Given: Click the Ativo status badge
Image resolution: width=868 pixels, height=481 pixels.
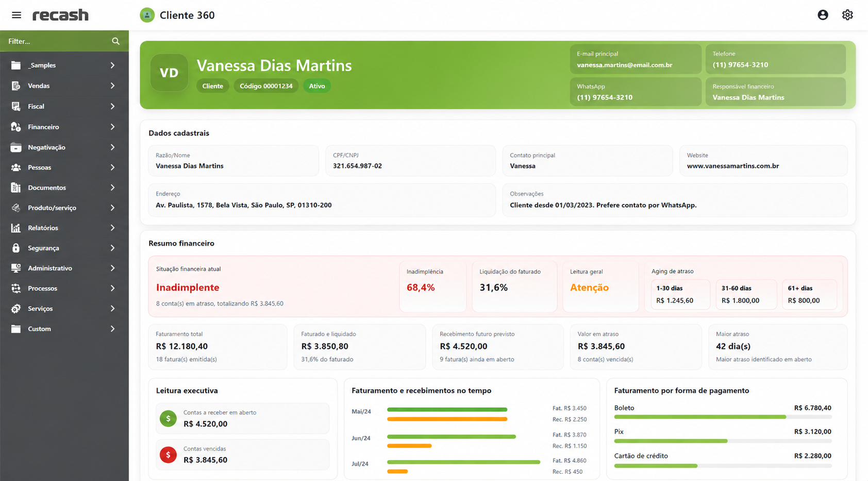Looking at the screenshot, I should (317, 86).
